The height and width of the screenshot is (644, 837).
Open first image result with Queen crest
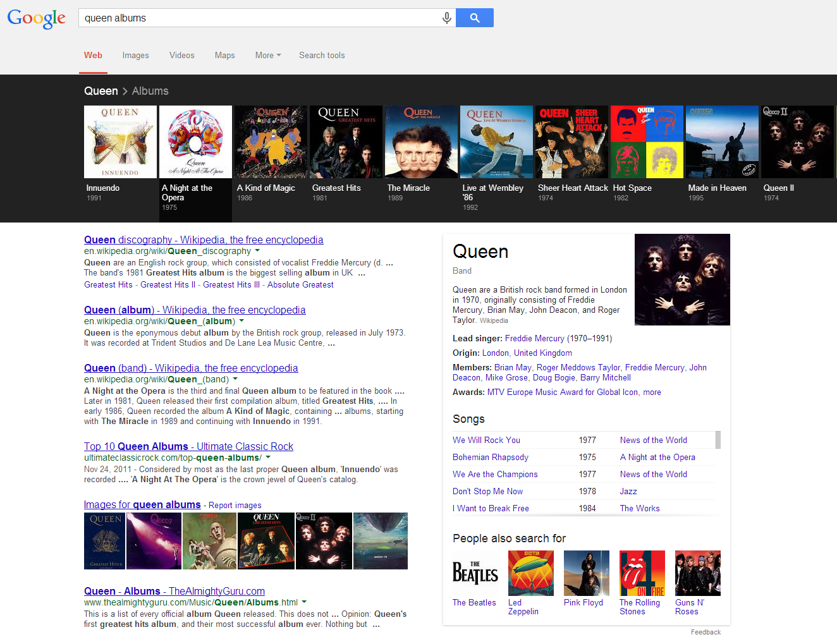point(104,541)
